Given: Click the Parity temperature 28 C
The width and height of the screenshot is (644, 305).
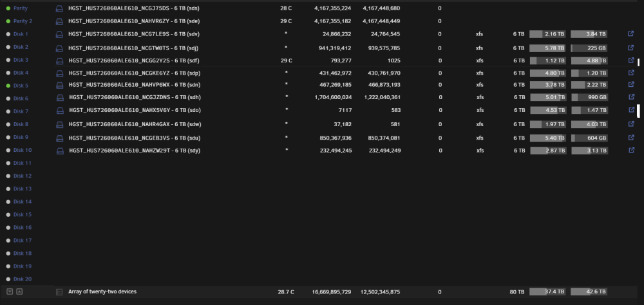Looking at the screenshot, I should click(x=287, y=8).
